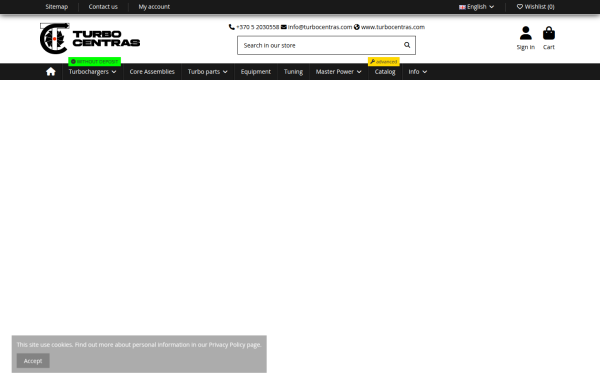Viewport: 600px width, 375px height.
Task: Open the Core Assemblies menu item
Action: [x=152, y=72]
